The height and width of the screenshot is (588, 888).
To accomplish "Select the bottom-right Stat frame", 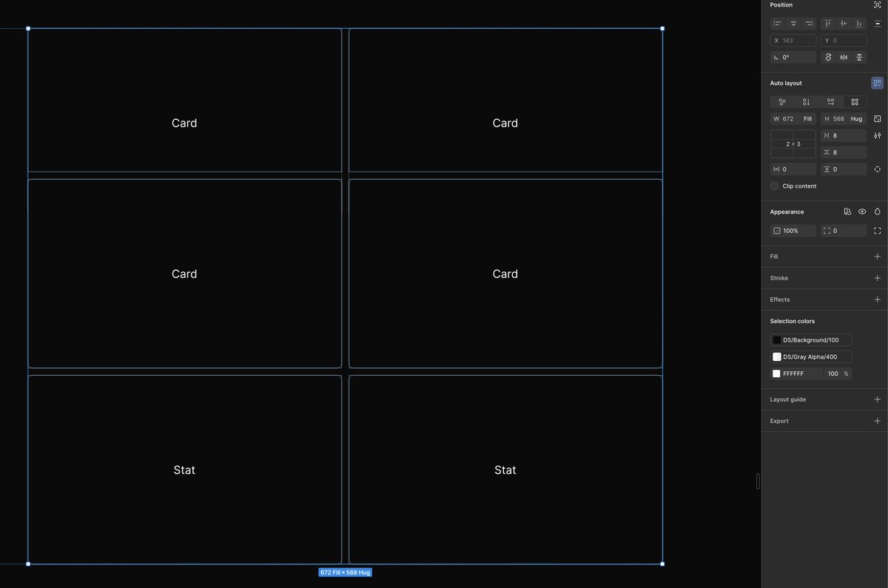I will (x=505, y=470).
